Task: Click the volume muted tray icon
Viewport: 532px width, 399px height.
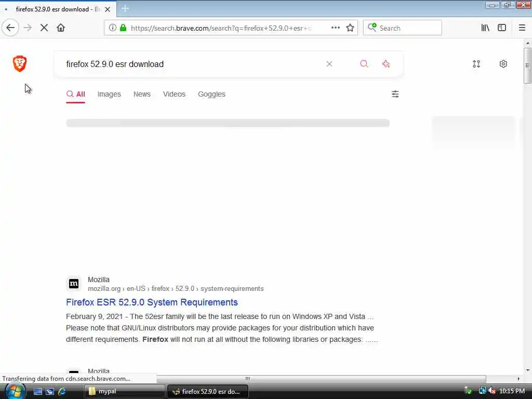Action: coord(493,391)
